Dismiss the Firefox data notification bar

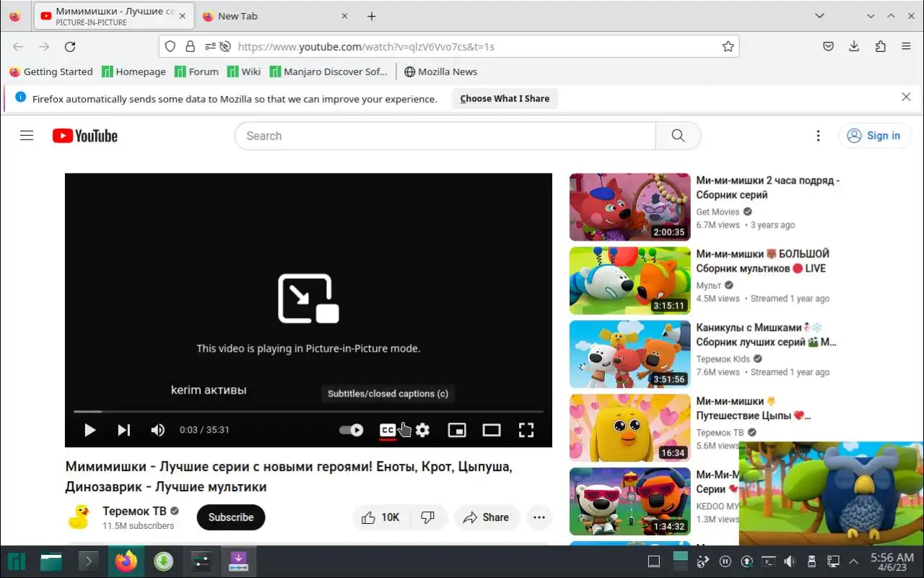[x=906, y=97]
